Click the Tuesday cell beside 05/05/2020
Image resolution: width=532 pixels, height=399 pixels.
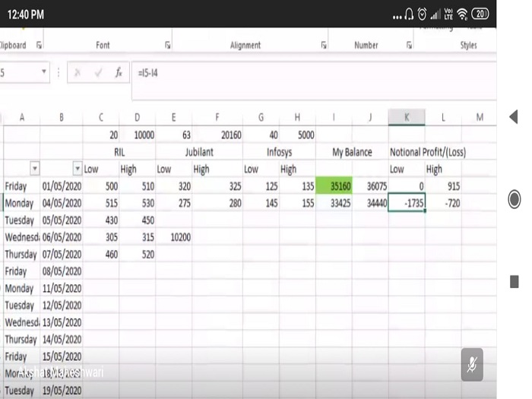[x=22, y=220]
